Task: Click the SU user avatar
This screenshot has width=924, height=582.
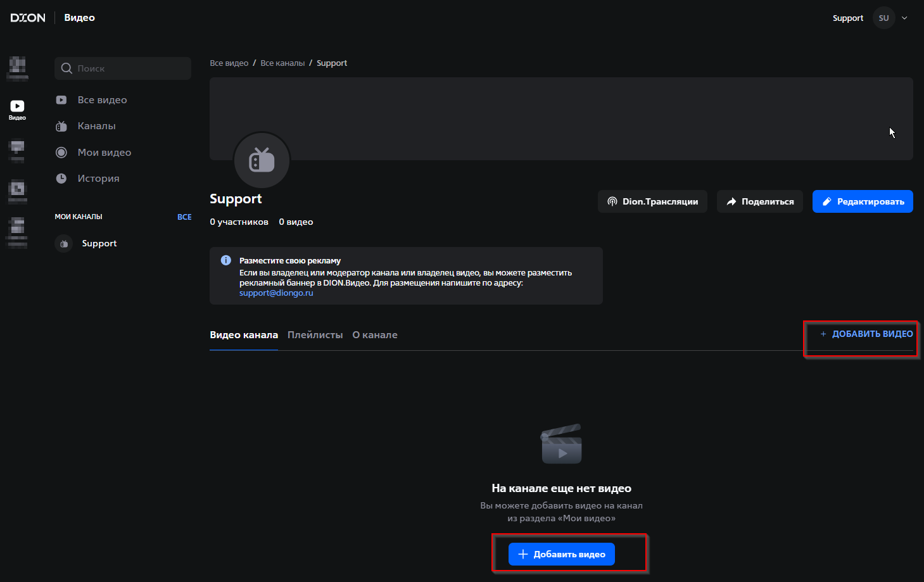Action: [883, 18]
